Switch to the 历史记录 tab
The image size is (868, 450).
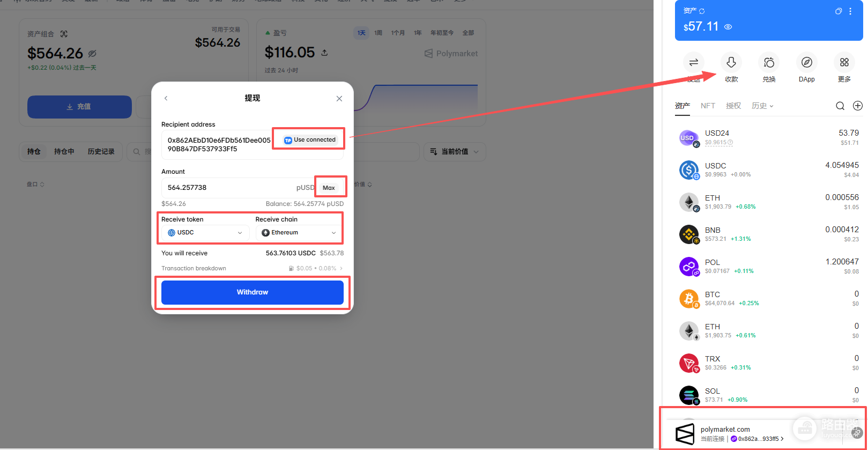pos(101,152)
